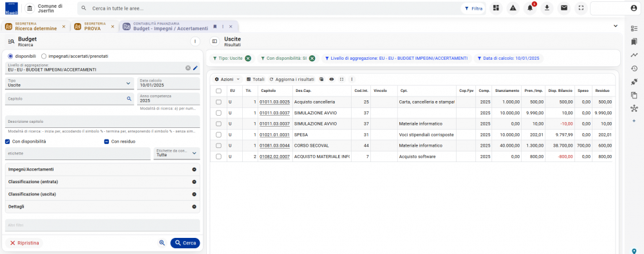Open the clipboard copy icon in right sidebar

(x=634, y=95)
